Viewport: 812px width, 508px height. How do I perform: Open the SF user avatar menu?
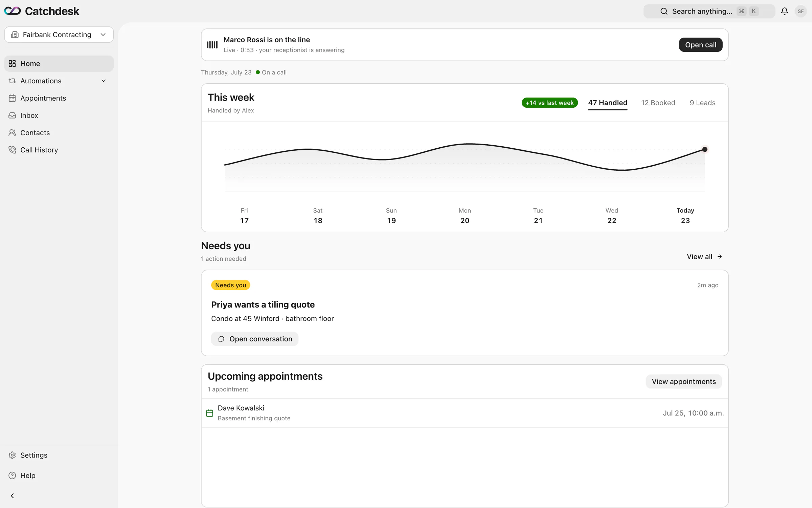point(800,11)
